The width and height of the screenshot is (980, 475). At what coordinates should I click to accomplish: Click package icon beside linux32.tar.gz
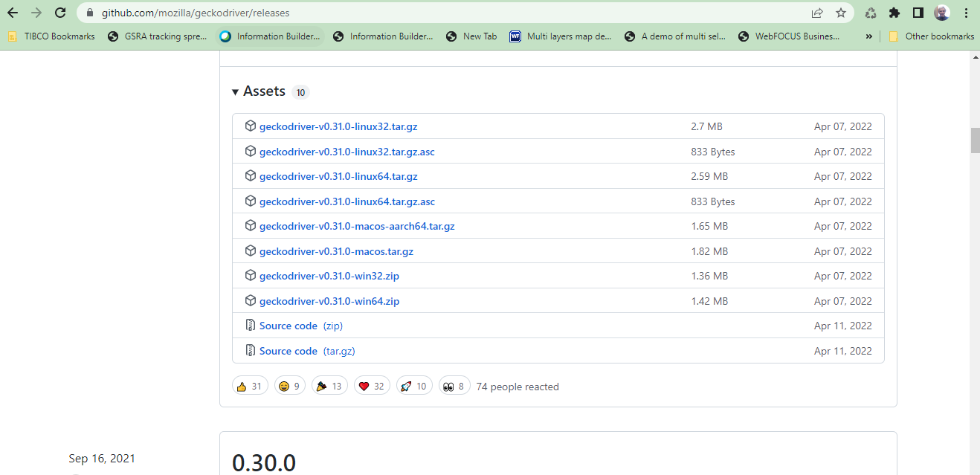coord(251,126)
